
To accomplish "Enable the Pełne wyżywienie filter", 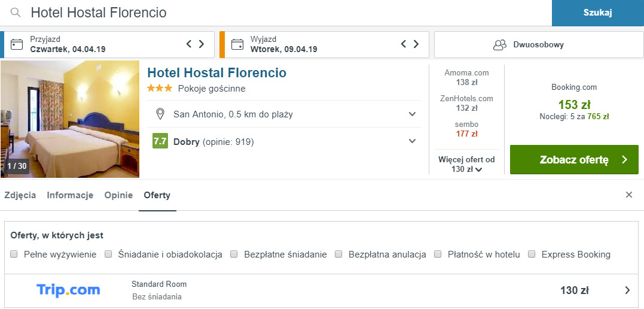I will pos(14,254).
